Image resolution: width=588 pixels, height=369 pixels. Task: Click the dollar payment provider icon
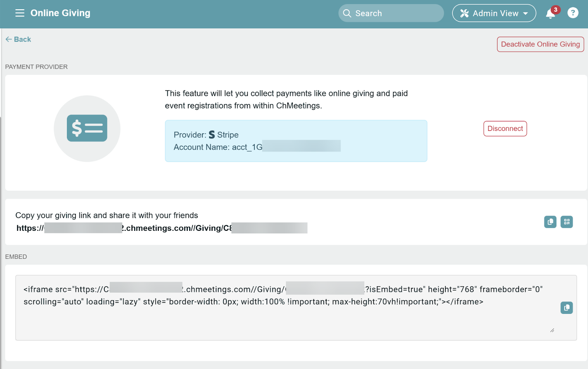tap(87, 129)
